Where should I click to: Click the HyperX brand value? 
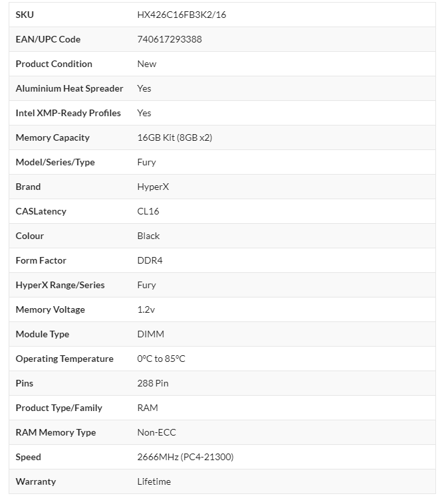click(153, 187)
